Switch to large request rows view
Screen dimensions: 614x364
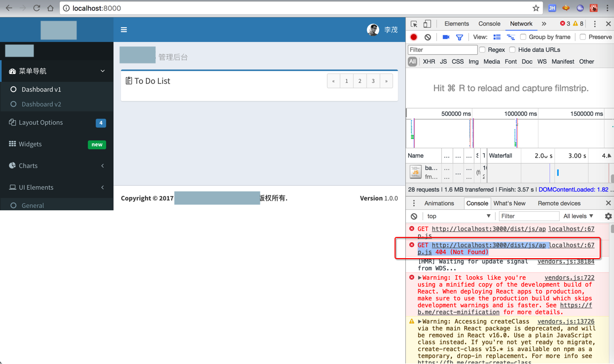tap(497, 37)
